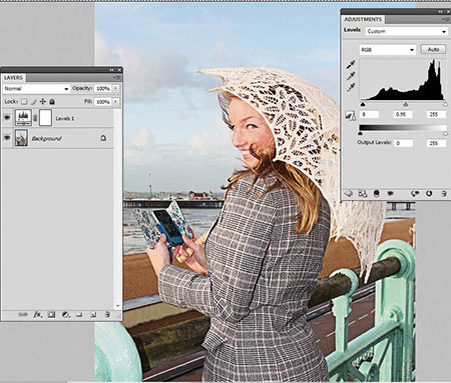Screen dimensions: 451x383
Task: Select the LAYERS panel tab
Action: pos(13,78)
